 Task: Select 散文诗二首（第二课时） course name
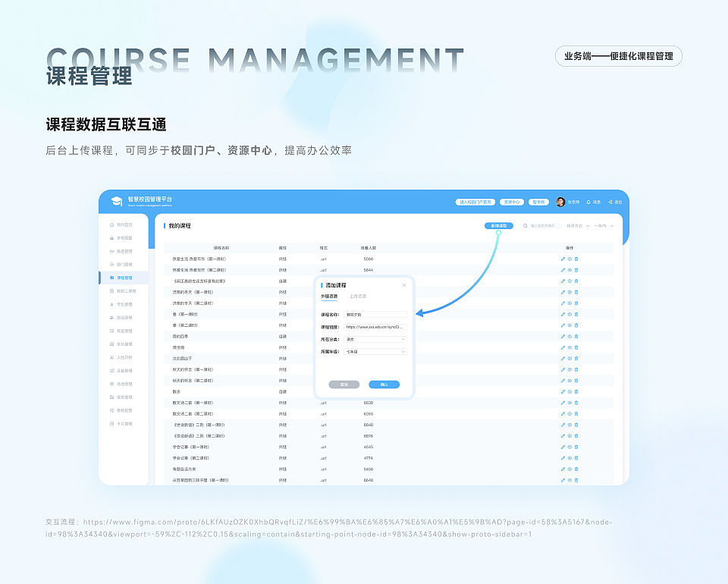click(193, 414)
